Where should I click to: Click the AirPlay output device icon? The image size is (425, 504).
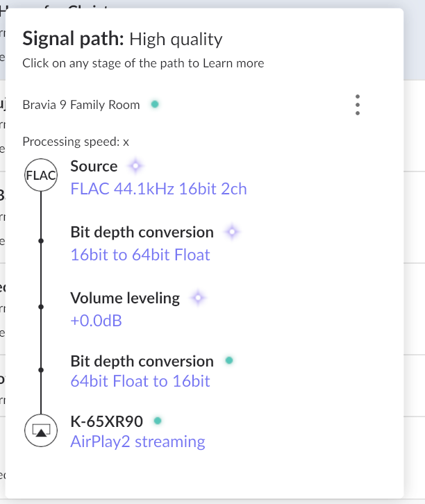pyautogui.click(x=41, y=430)
